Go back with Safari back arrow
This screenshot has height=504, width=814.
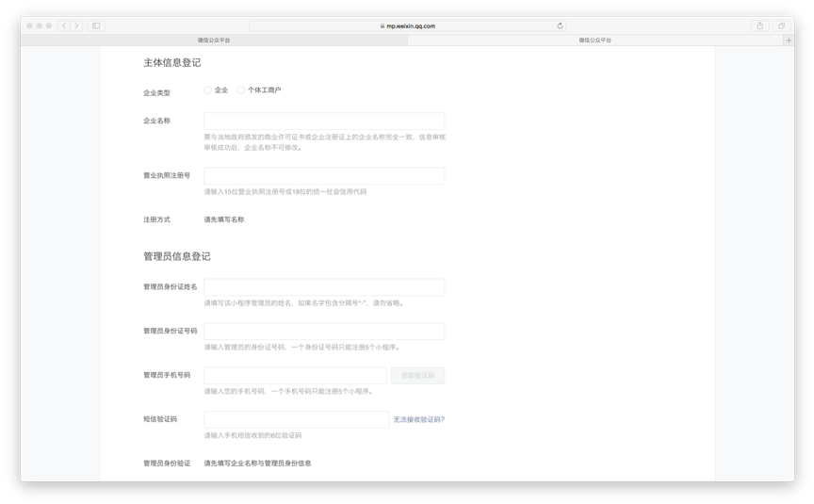[x=64, y=25]
